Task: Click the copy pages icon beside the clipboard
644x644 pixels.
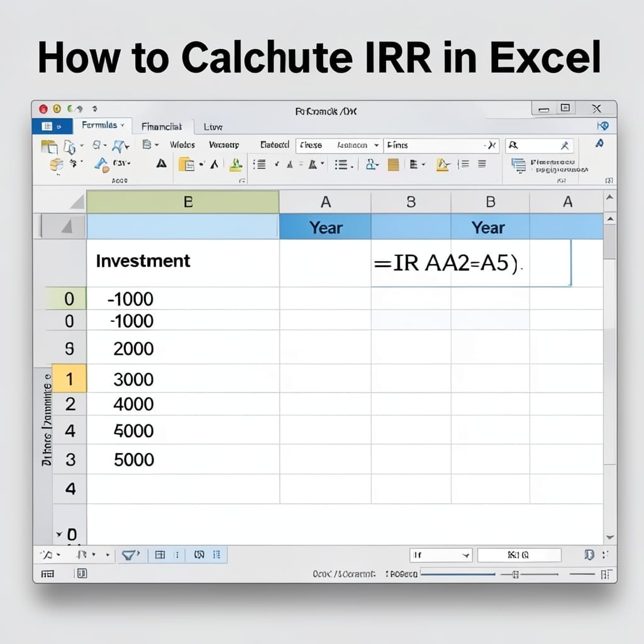Action: tap(69, 147)
